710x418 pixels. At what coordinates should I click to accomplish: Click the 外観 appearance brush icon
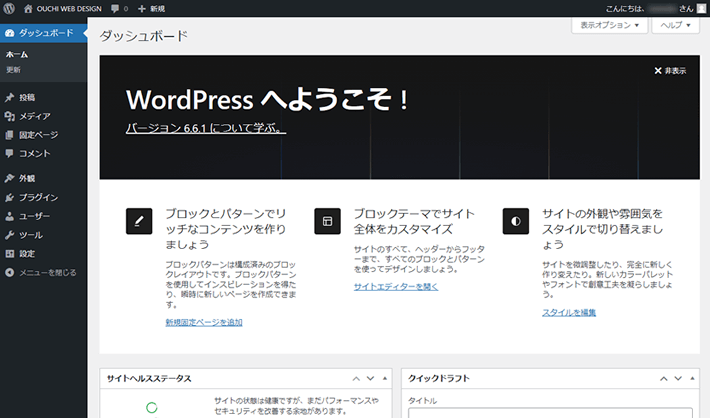pyautogui.click(x=10, y=178)
